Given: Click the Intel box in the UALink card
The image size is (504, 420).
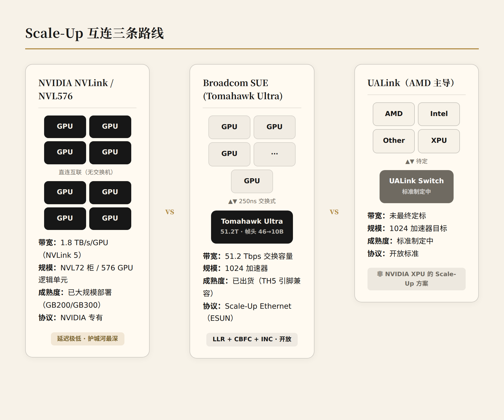Looking at the screenshot, I should pos(439,114).
